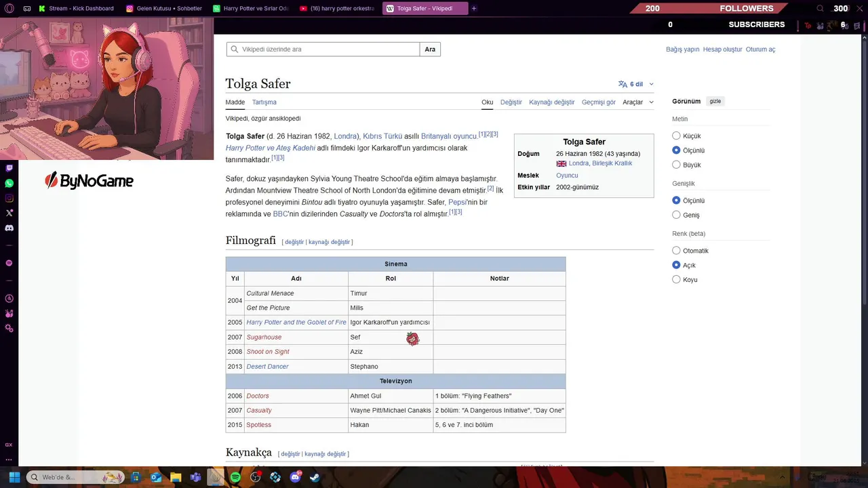Viewport: 868px width, 488px height.
Task: Click the Windows taskbar search box
Action: (75, 477)
